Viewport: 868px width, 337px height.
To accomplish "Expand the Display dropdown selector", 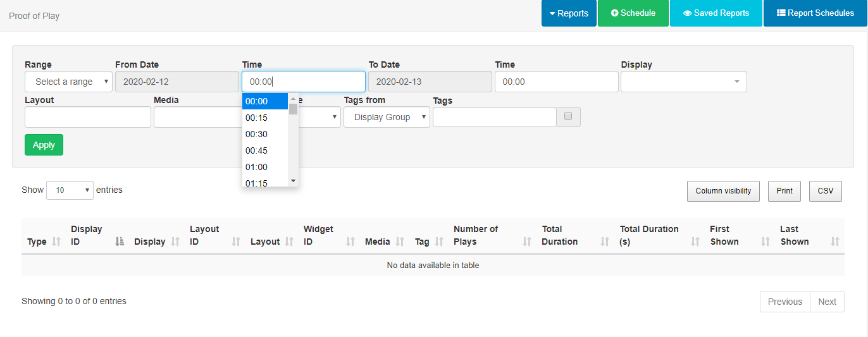I will (x=683, y=82).
